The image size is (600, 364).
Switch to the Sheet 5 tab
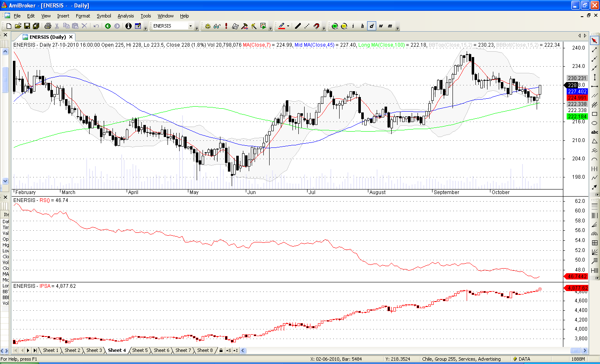point(140,350)
